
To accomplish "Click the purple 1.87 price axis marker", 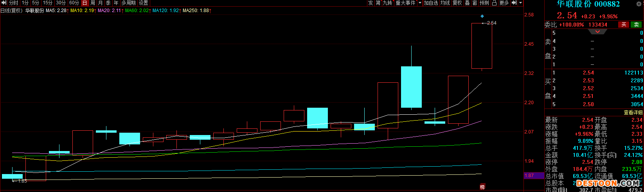I will click(529, 176).
